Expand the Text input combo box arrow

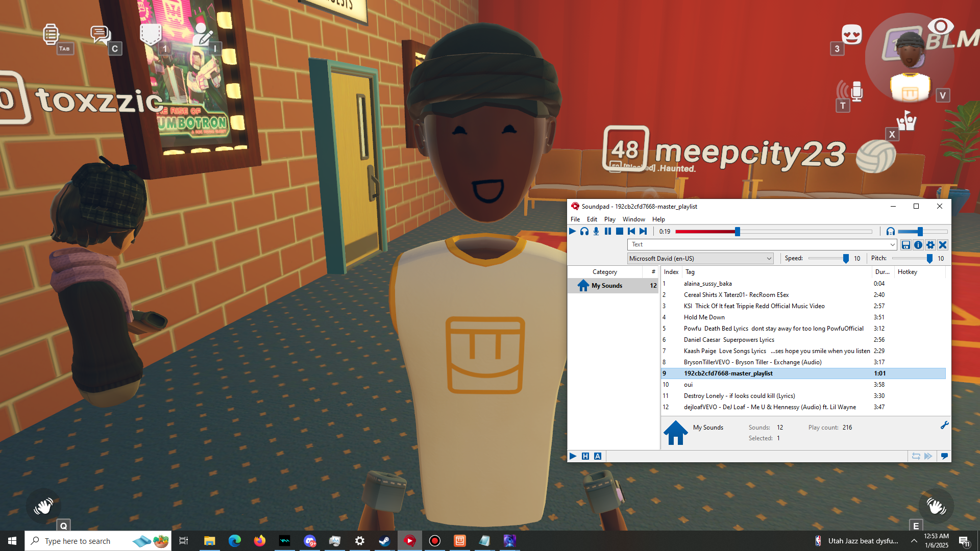[892, 245]
